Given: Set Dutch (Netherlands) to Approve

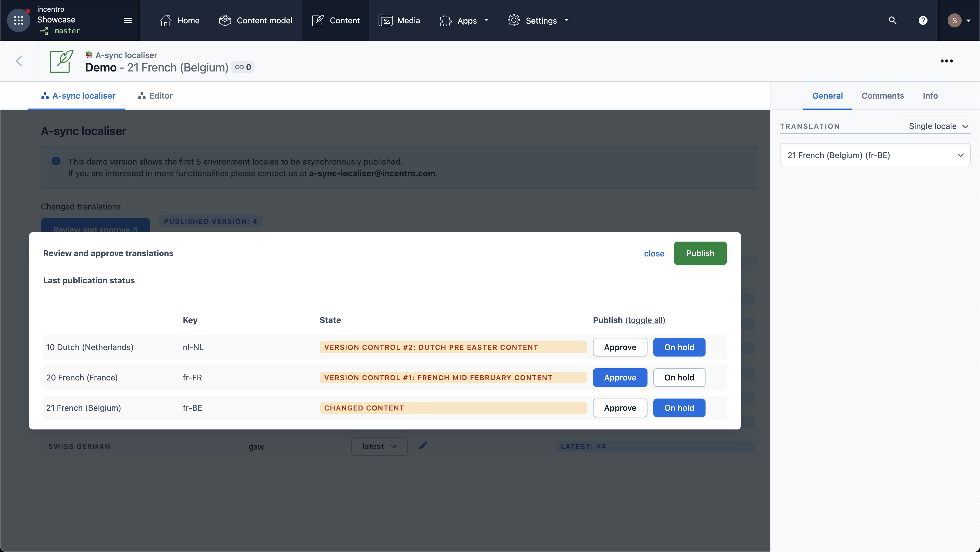Looking at the screenshot, I should point(620,347).
